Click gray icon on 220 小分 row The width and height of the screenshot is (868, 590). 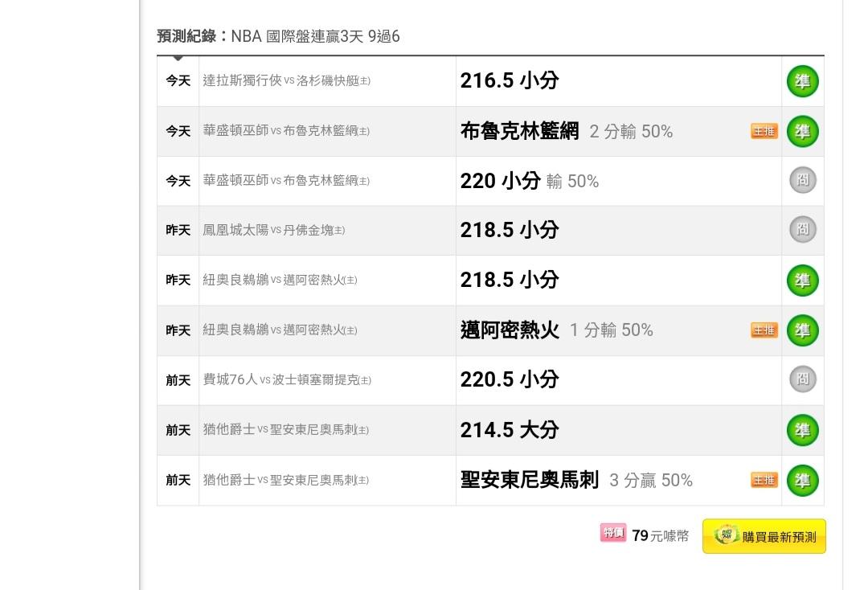[x=802, y=180]
